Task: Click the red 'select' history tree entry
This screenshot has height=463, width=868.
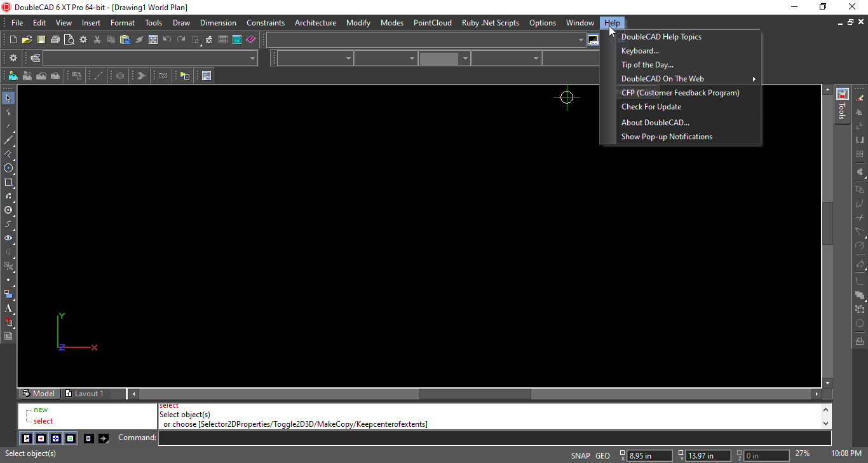Action: [43, 421]
